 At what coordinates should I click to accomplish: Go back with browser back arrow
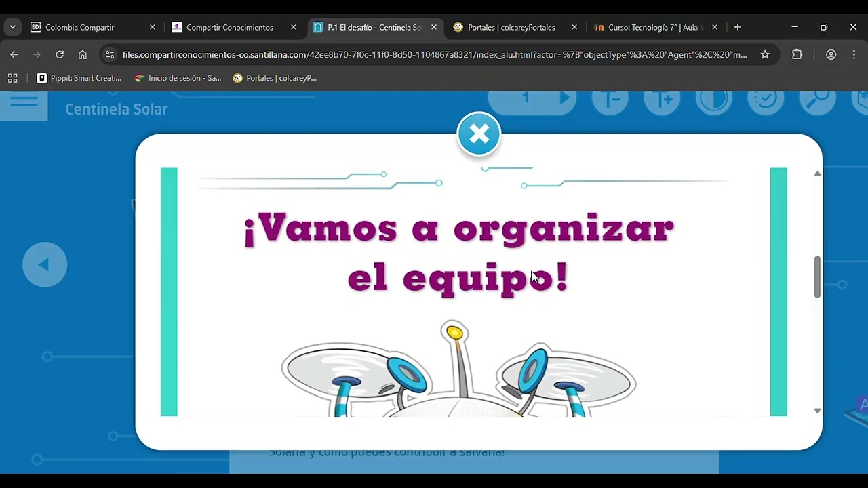(14, 54)
